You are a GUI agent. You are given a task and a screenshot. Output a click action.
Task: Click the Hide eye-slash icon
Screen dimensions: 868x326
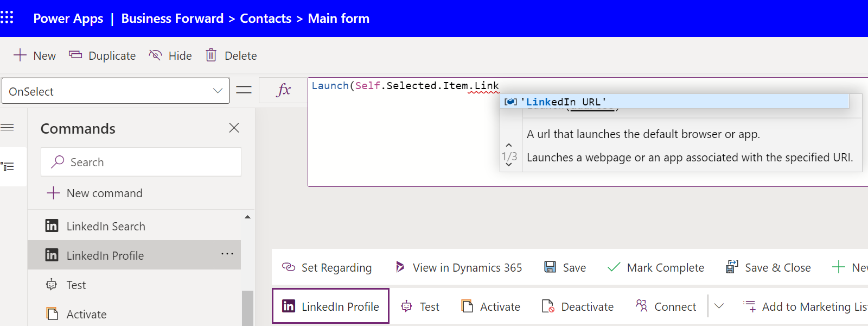(155, 55)
